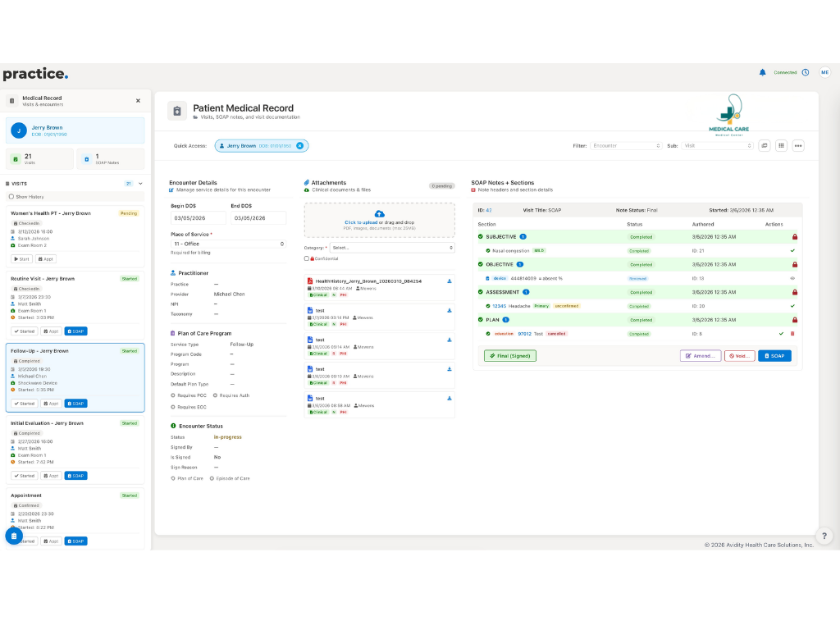The width and height of the screenshot is (840, 630).
Task: Download the test file from 09:14 AM
Action: click(450, 340)
